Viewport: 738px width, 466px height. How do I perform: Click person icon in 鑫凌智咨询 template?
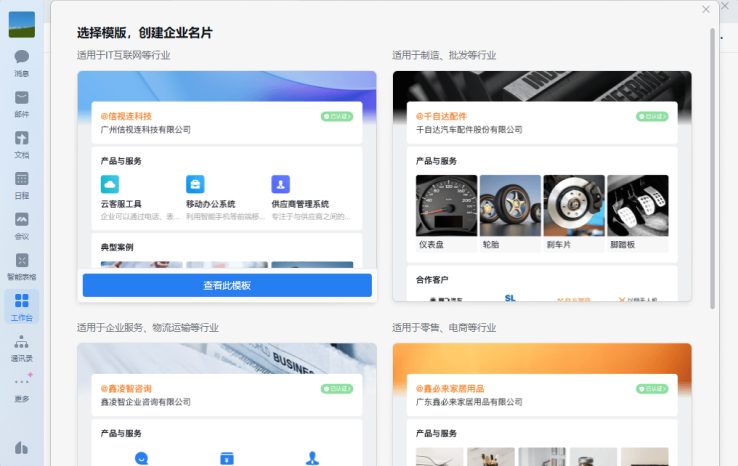[x=312, y=458]
